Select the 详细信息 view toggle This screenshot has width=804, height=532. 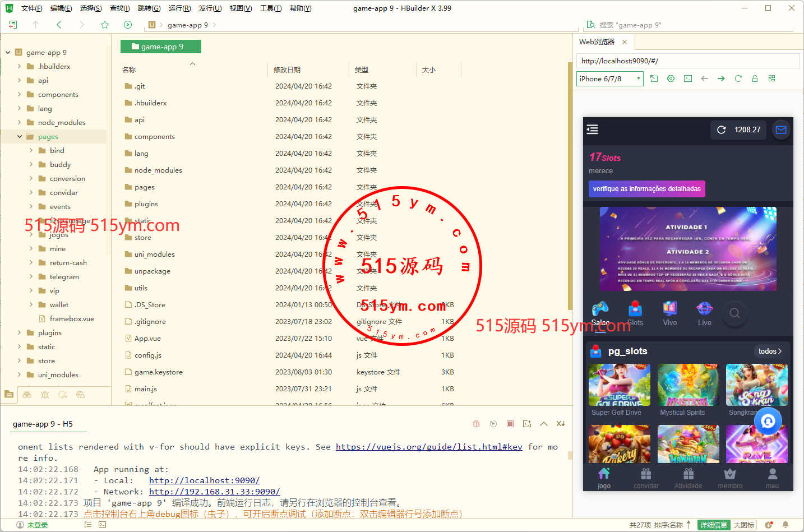[713, 525]
